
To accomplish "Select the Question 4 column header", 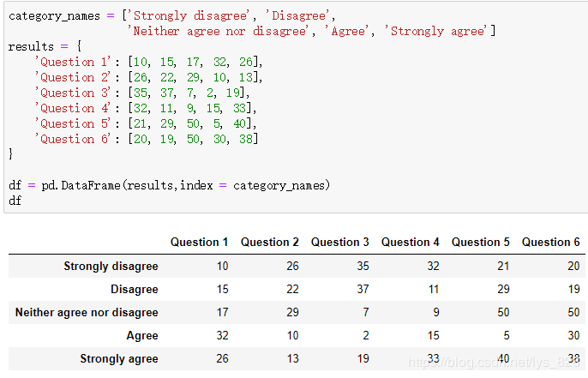I will click(x=411, y=243).
